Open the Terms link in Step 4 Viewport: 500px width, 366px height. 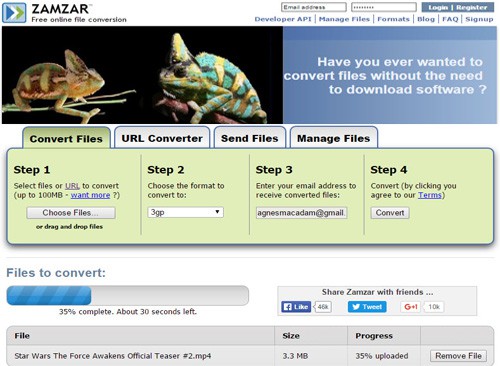(x=430, y=195)
